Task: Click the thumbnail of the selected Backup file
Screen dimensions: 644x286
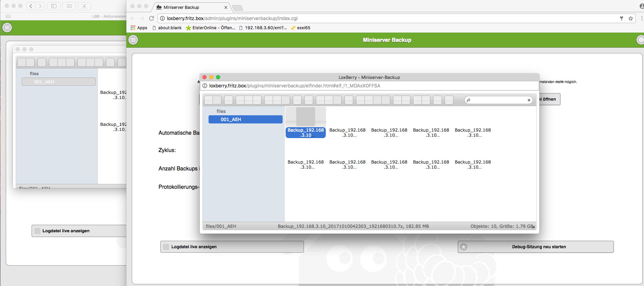Action: pos(306,117)
